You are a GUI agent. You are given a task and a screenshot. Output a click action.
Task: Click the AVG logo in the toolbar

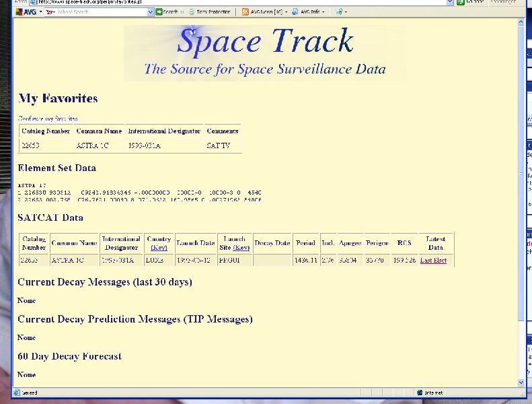(x=26, y=12)
